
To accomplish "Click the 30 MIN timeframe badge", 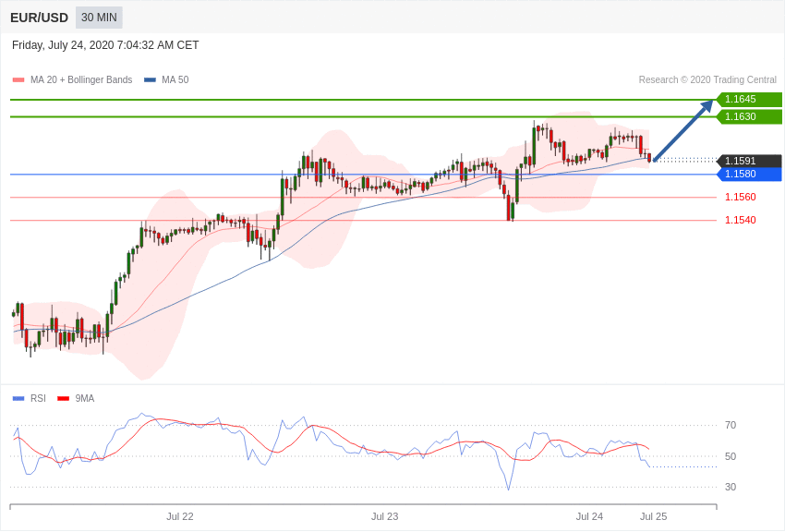I will coord(99,18).
